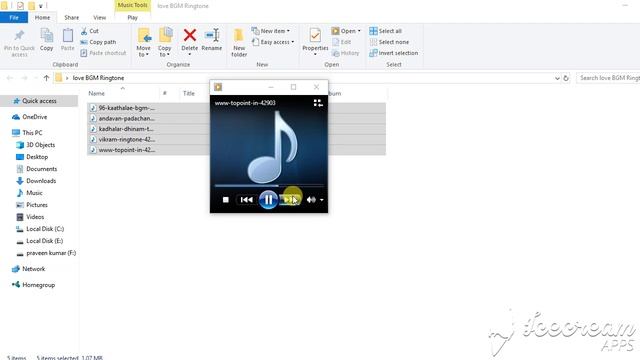The width and height of the screenshot is (640, 360).
Task: Open Network in sidebar
Action: tap(34, 269)
